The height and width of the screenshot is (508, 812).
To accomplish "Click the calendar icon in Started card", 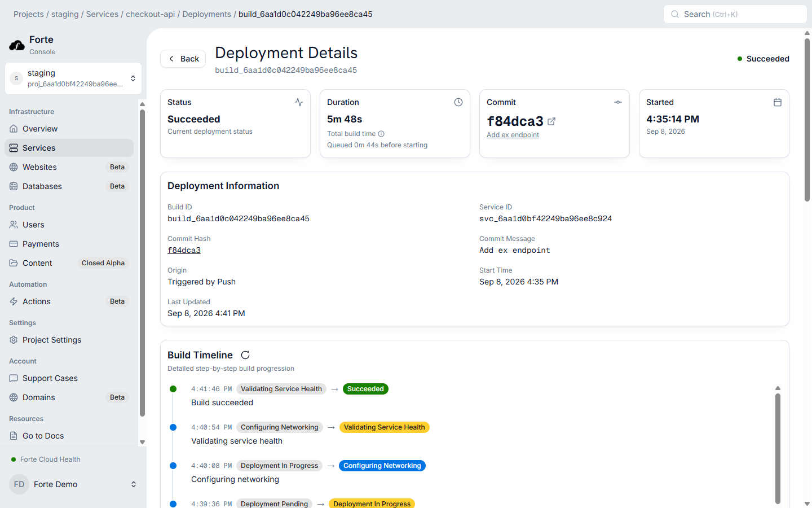I will pyautogui.click(x=778, y=102).
